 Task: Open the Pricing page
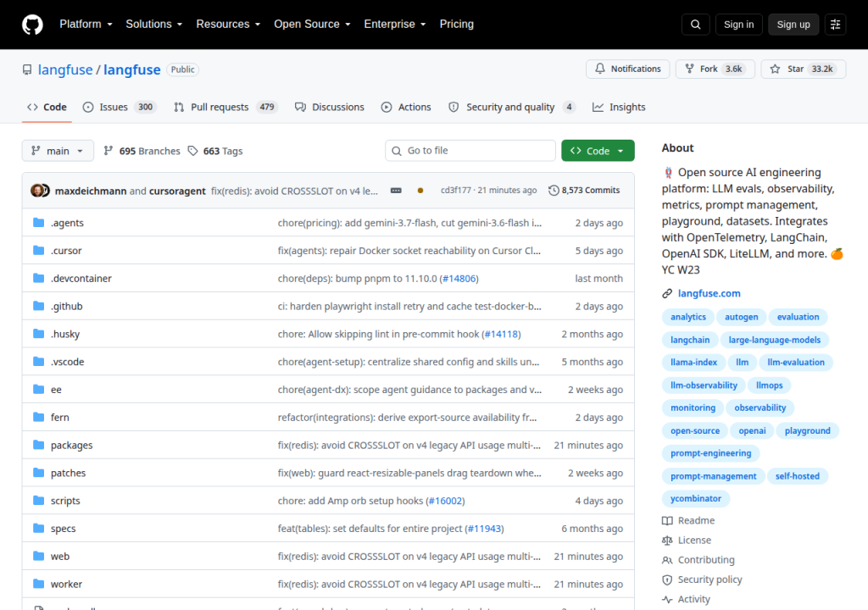pyautogui.click(x=457, y=25)
